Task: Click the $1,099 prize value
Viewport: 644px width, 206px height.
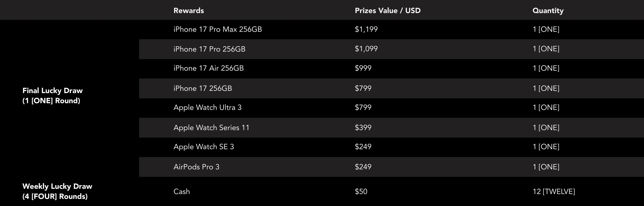Action: coord(366,49)
